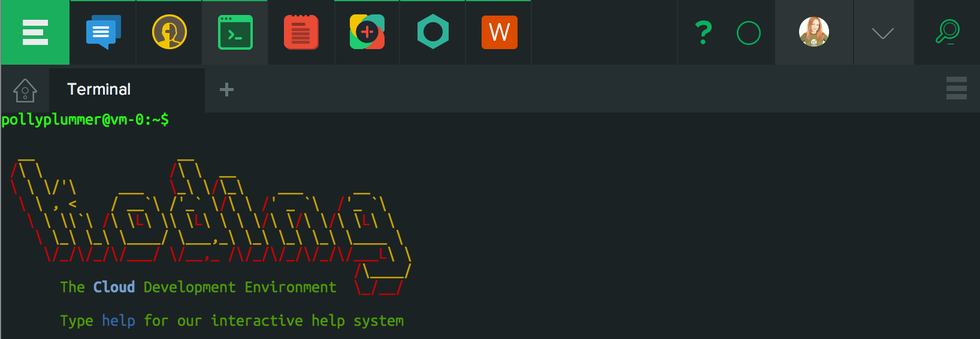Open the teal hexagon app icon
980x339 pixels.
433,32
